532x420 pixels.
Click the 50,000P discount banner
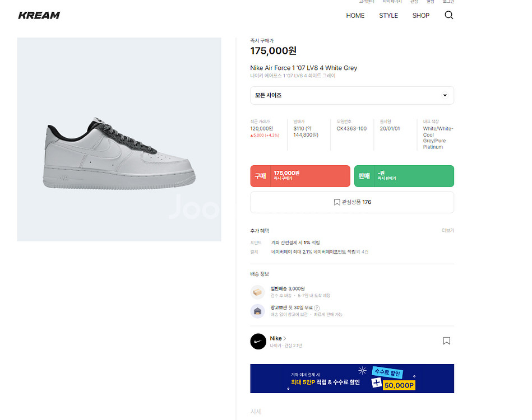(351, 379)
